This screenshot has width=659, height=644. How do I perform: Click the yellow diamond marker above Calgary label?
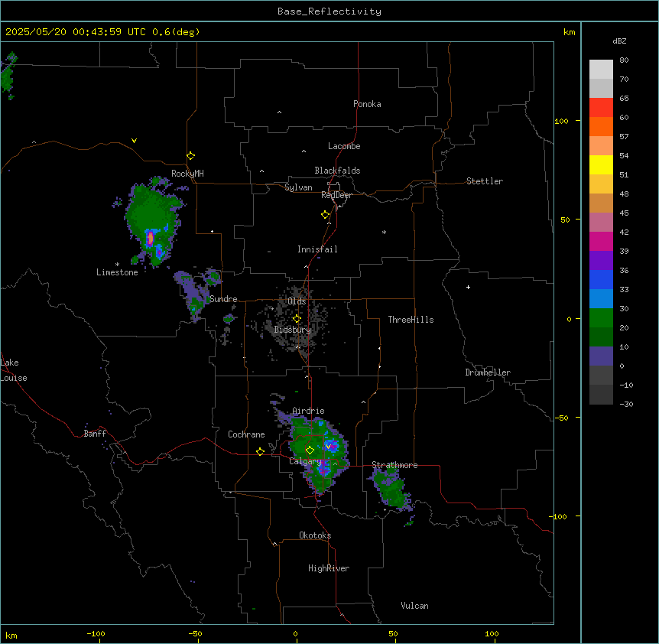(310, 450)
